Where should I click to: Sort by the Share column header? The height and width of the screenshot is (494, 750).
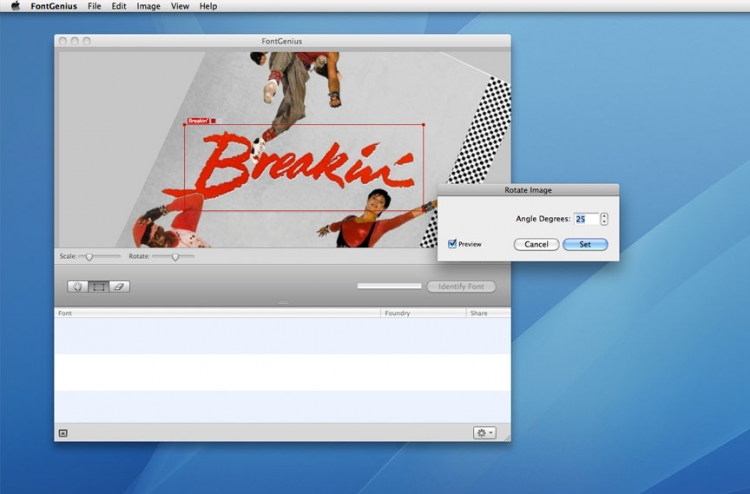pos(488,313)
